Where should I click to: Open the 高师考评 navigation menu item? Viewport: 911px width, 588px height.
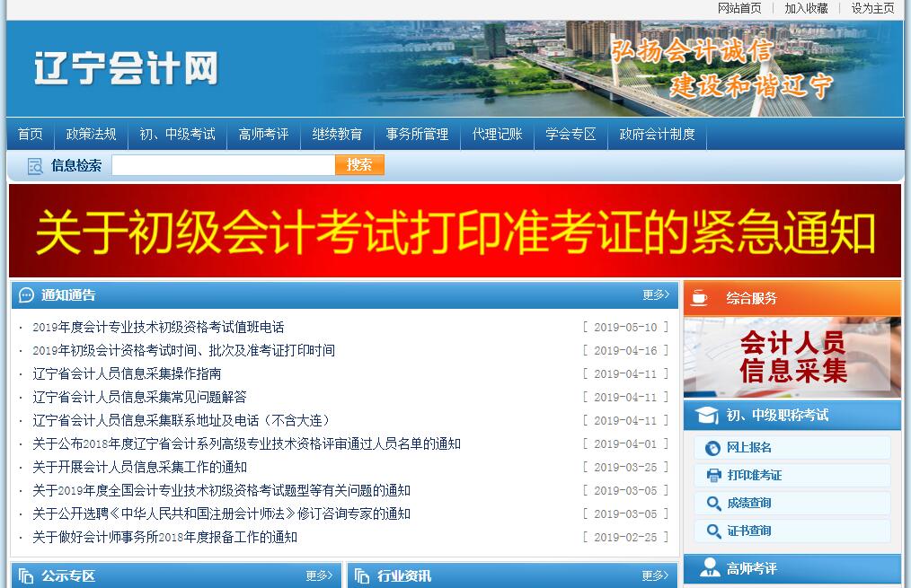click(x=263, y=134)
